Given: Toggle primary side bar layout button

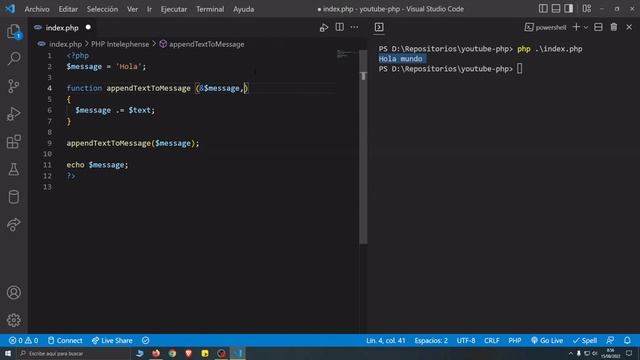Looking at the screenshot, I should [543, 9].
